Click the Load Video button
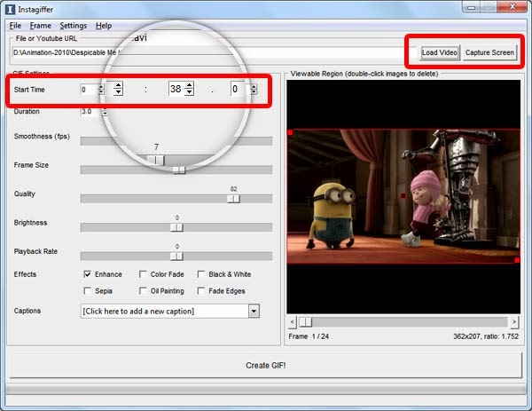 (x=440, y=52)
